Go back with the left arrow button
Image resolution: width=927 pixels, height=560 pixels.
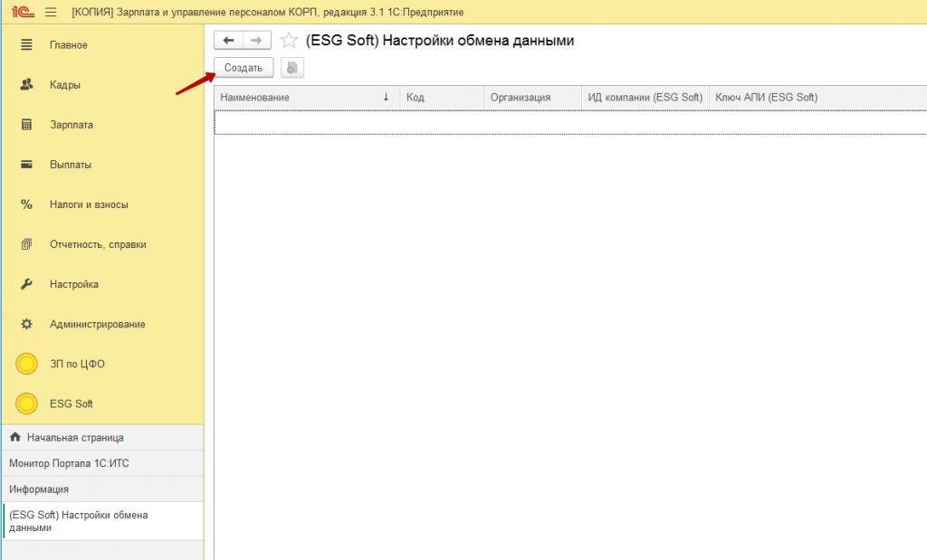coord(228,40)
